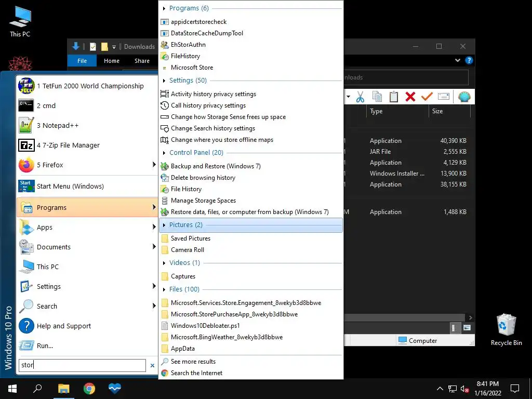The image size is (532, 399).
Task: Open Change where you store offline maps
Action: point(251,140)
